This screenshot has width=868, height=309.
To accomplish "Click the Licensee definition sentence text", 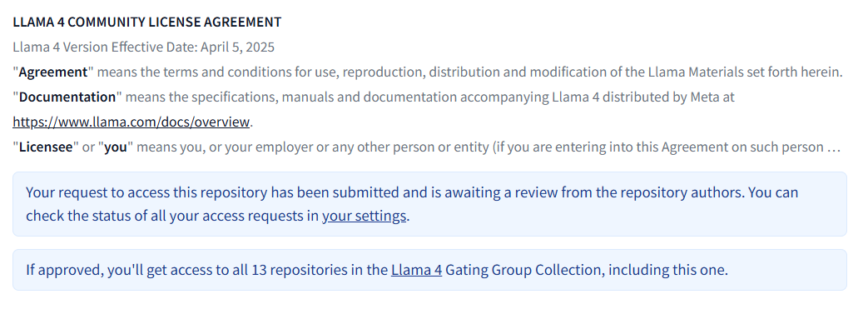I will pyautogui.click(x=427, y=147).
